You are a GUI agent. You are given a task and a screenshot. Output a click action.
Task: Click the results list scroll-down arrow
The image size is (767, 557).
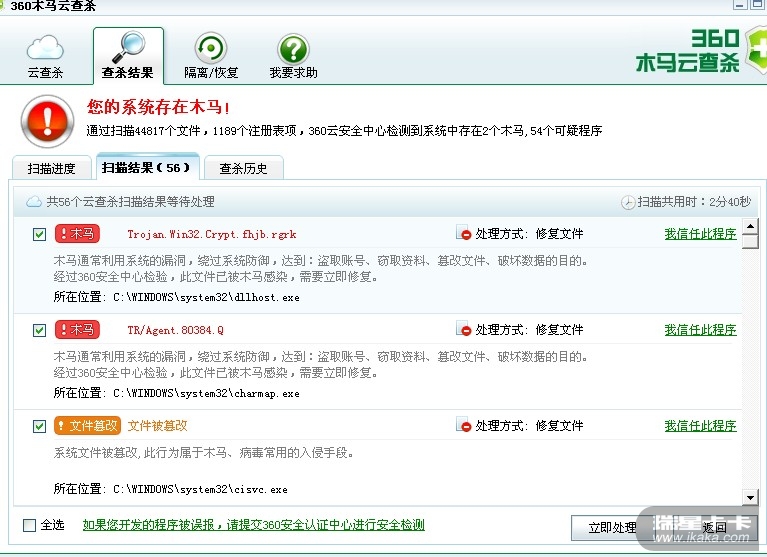[x=750, y=498]
